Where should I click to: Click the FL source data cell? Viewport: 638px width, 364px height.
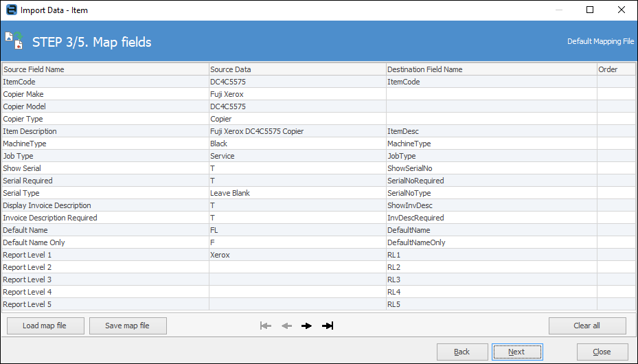pyautogui.click(x=297, y=230)
